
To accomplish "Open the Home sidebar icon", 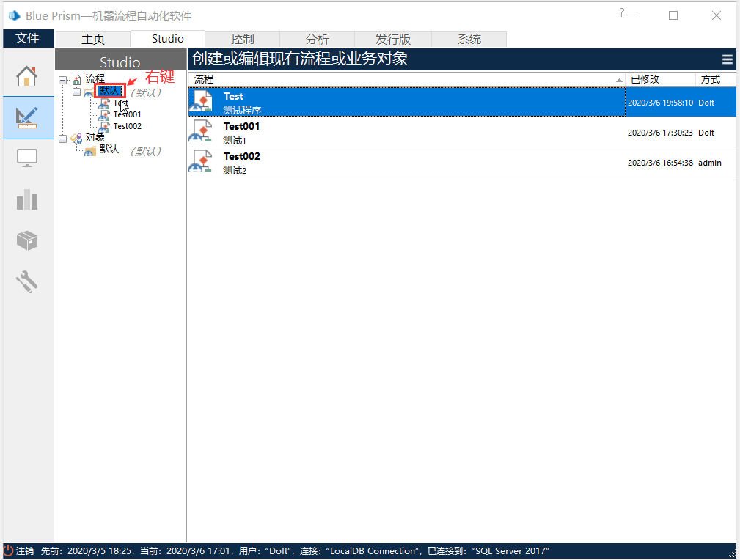I will pos(27,76).
